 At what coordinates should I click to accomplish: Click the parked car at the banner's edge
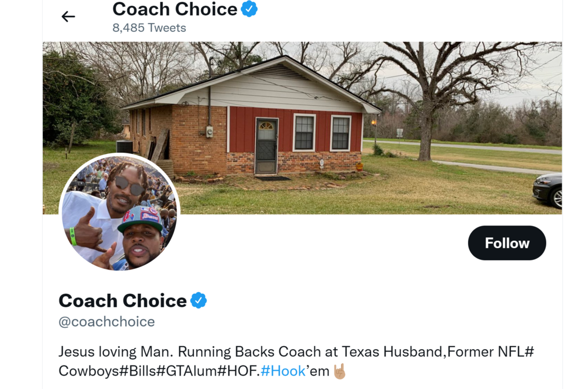[x=547, y=190]
